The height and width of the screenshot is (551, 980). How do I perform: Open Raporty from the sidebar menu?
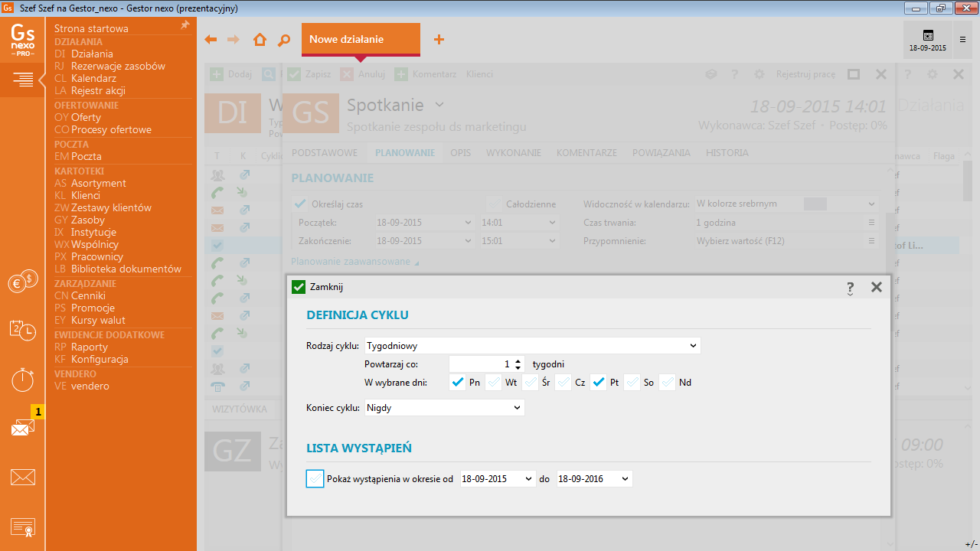89,347
